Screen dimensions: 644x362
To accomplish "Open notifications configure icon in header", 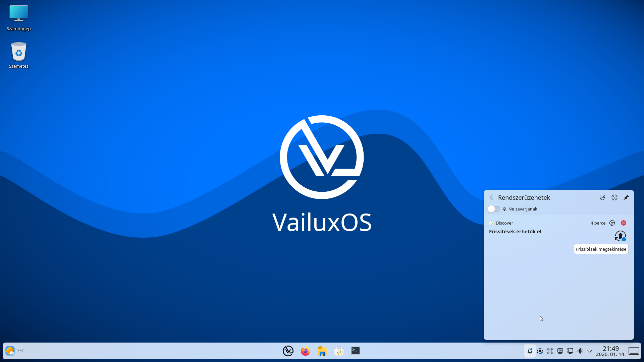I will point(614,197).
